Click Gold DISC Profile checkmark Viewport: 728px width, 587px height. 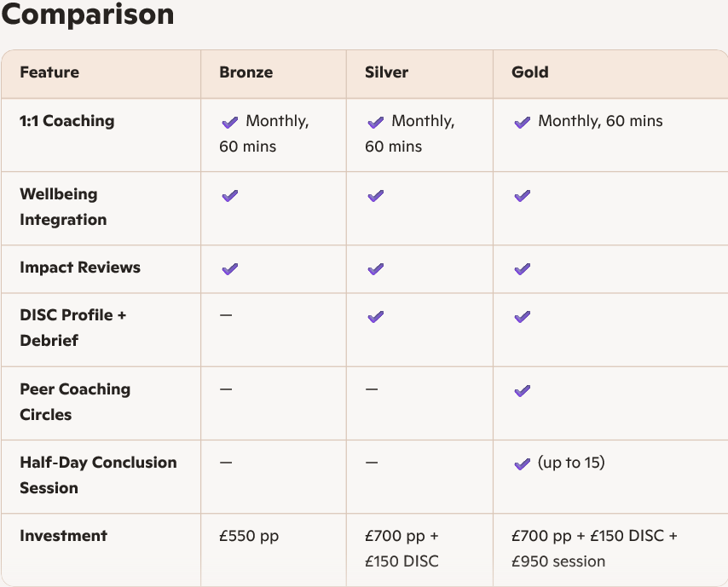pyautogui.click(x=523, y=316)
